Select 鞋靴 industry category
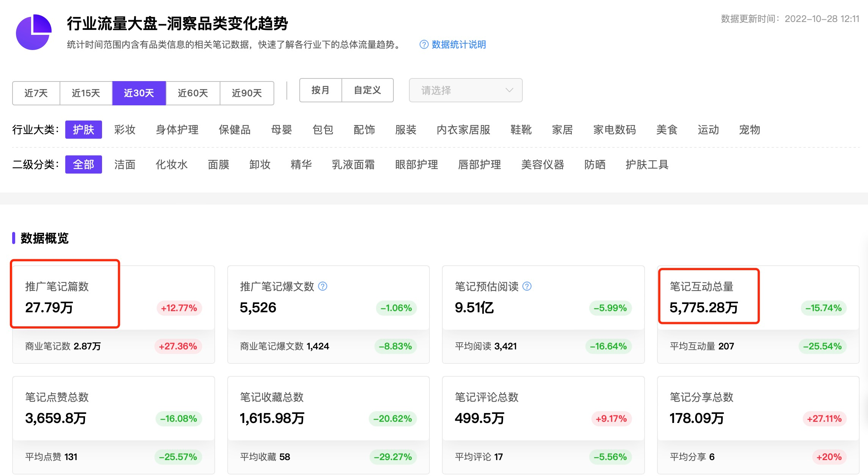 521,130
